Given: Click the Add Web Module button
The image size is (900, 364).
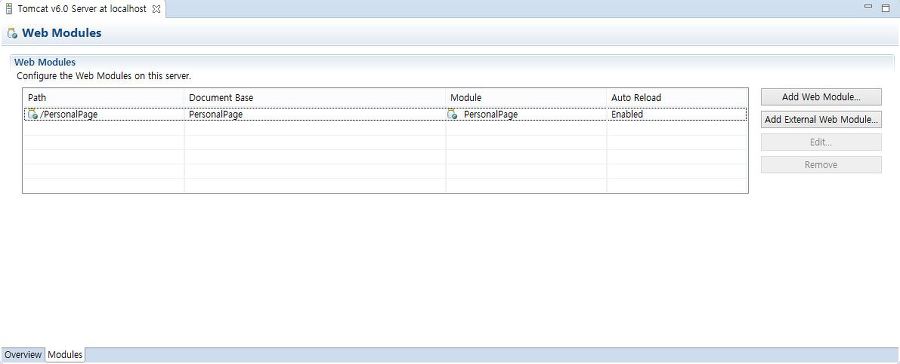Looking at the screenshot, I should click(821, 97).
